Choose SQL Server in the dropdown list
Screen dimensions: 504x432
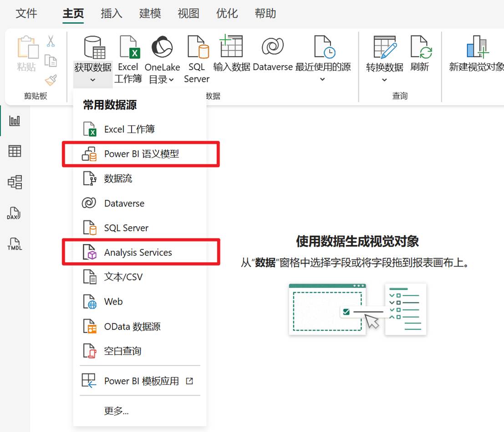(x=140, y=228)
